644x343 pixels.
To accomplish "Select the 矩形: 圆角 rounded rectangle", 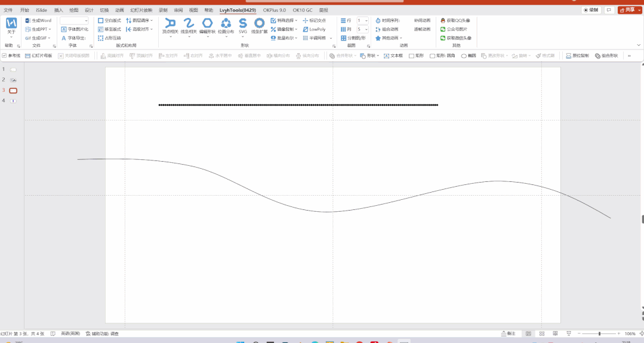I will point(442,56).
